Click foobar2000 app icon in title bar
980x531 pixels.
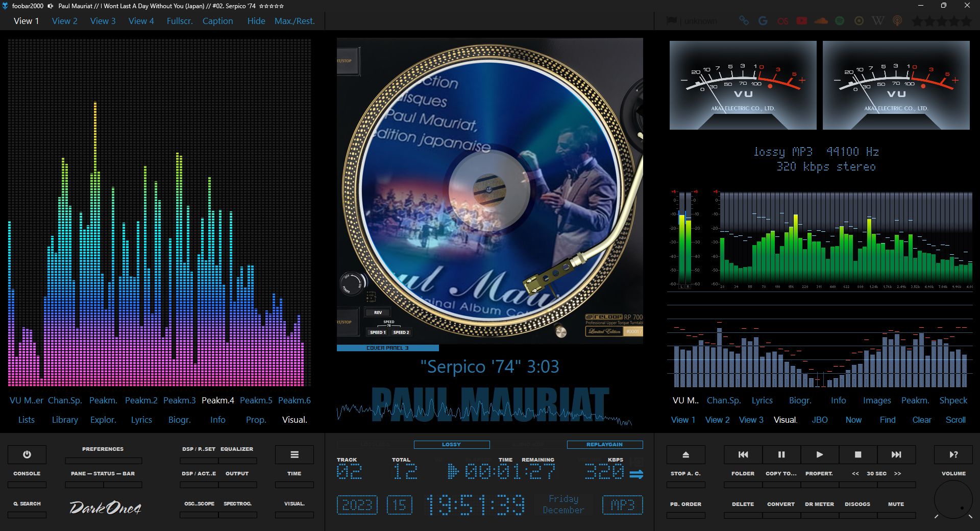[x=5, y=6]
